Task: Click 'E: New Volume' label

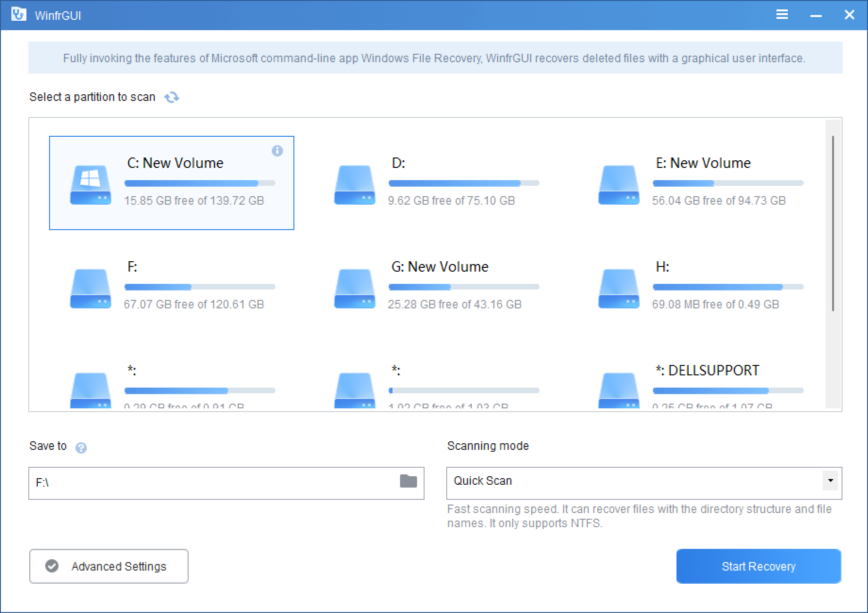Action: coord(703,163)
